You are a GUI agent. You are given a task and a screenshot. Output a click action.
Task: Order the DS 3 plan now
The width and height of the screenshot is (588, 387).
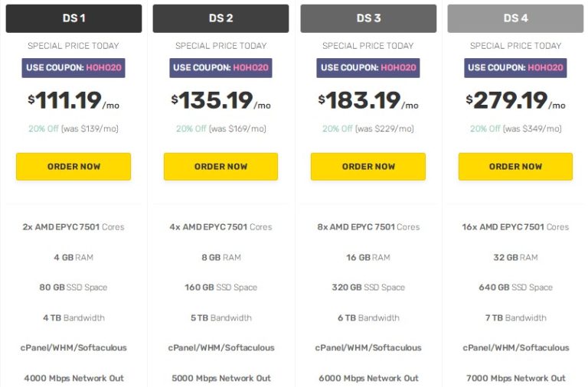[368, 166]
